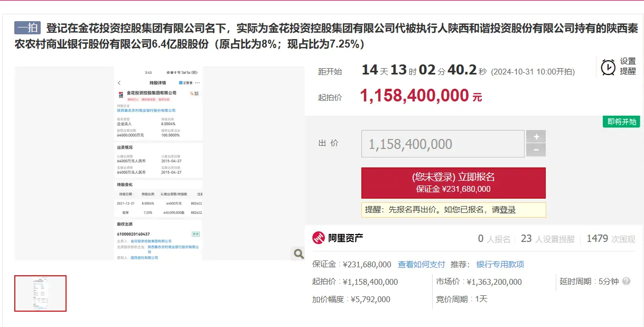Click the 23 人设置提醒 count
This screenshot has height=327, width=644.
point(547,239)
